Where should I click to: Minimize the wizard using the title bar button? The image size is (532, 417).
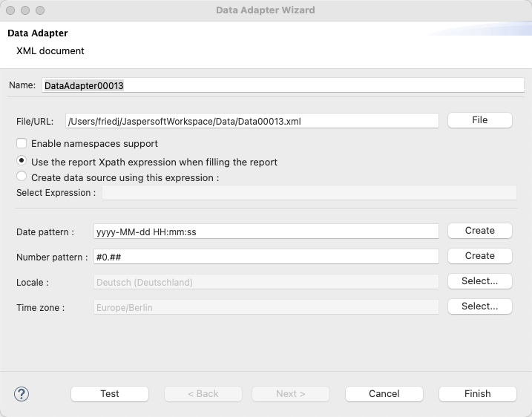(25, 10)
